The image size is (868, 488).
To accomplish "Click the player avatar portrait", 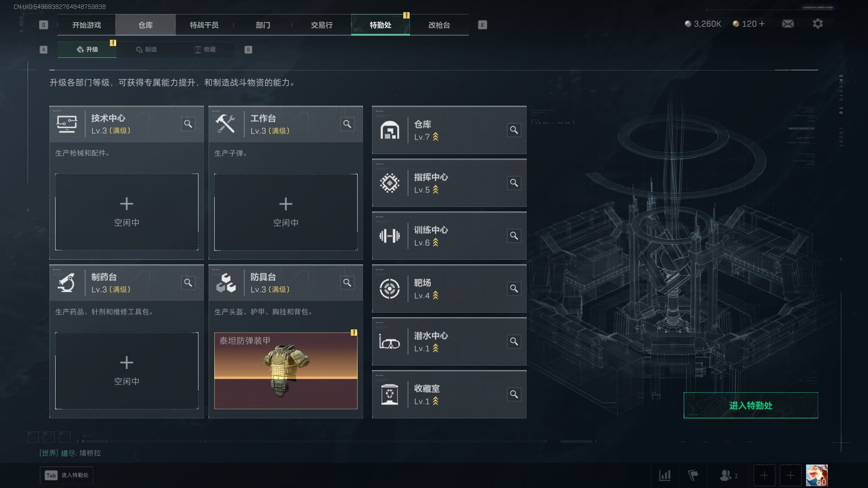I will (816, 475).
